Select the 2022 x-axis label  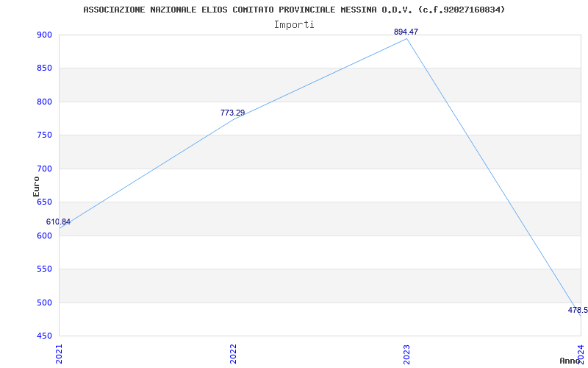pos(233,354)
